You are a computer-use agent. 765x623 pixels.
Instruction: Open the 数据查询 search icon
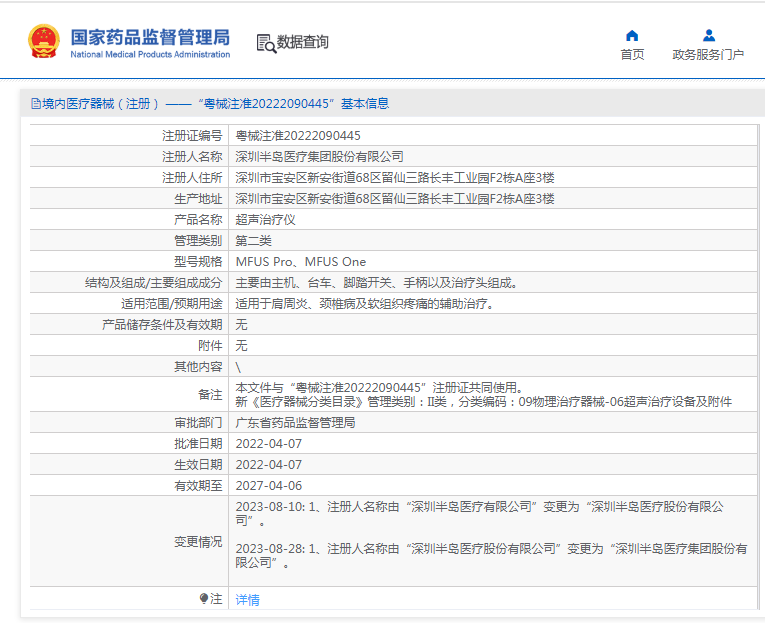pos(266,43)
